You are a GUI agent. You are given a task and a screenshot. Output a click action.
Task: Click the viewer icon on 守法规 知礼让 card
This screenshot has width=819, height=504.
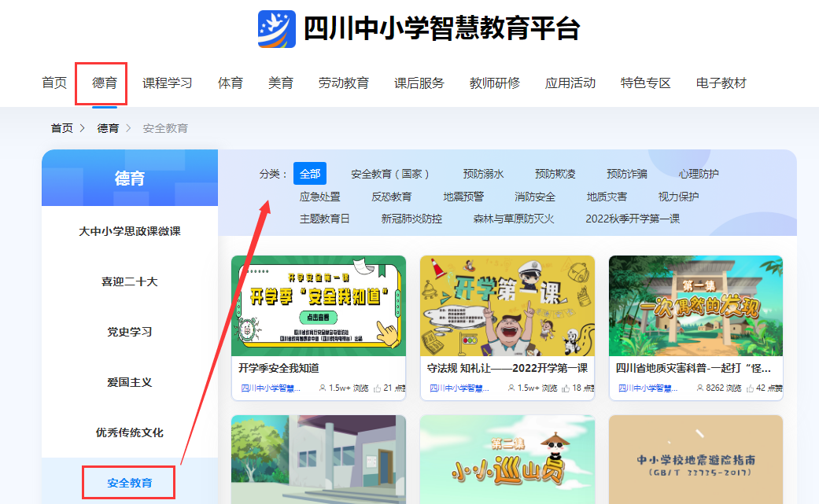(x=511, y=388)
